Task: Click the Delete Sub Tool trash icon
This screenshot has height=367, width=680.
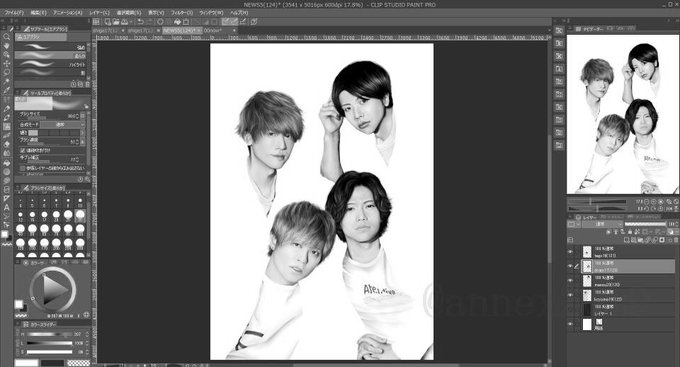Action: 87,84
